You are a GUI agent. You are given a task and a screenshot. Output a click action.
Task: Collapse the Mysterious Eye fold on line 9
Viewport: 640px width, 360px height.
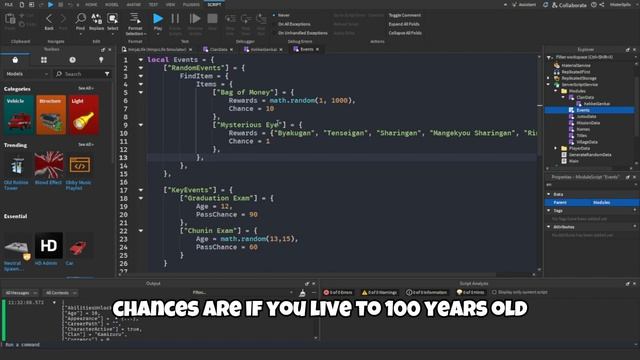click(x=141, y=125)
